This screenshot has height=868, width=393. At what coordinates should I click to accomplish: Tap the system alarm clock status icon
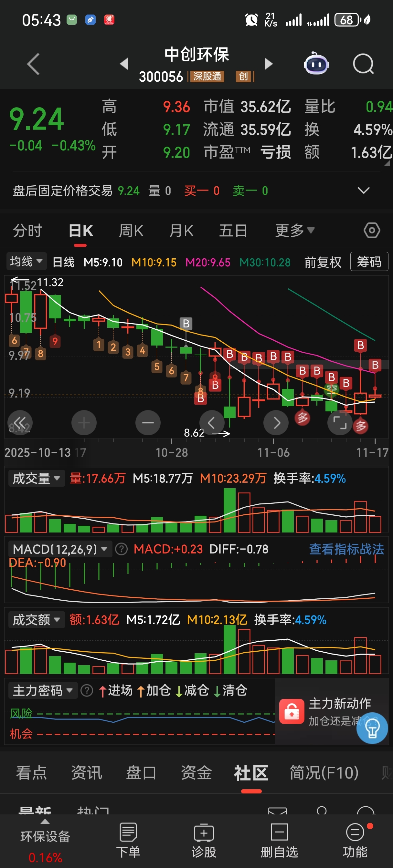pyautogui.click(x=251, y=20)
